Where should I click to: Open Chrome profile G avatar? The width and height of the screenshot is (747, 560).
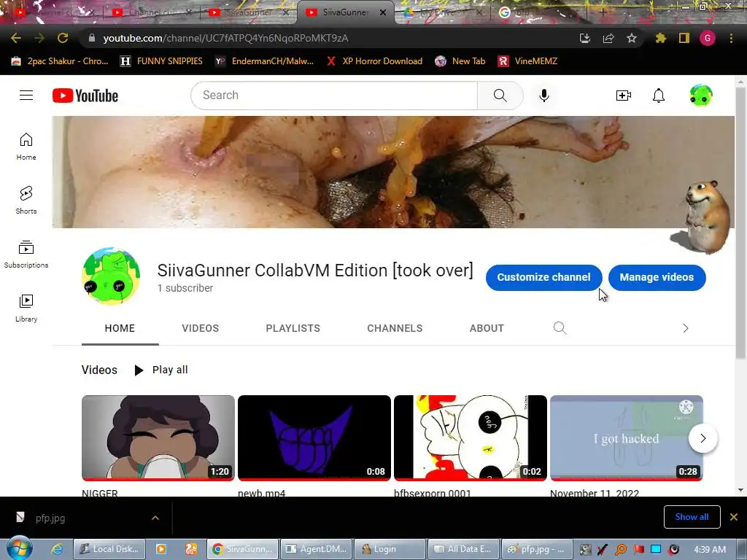708,38
